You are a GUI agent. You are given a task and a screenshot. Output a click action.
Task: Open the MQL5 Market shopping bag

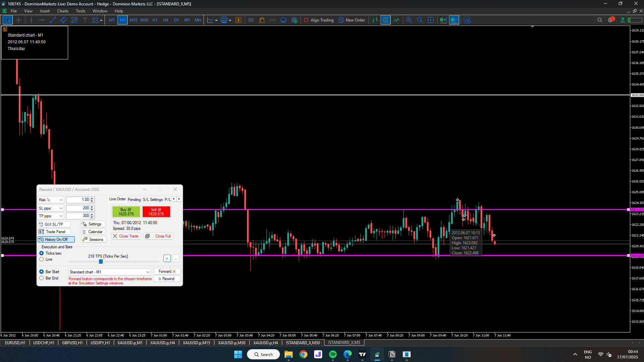click(x=262, y=20)
